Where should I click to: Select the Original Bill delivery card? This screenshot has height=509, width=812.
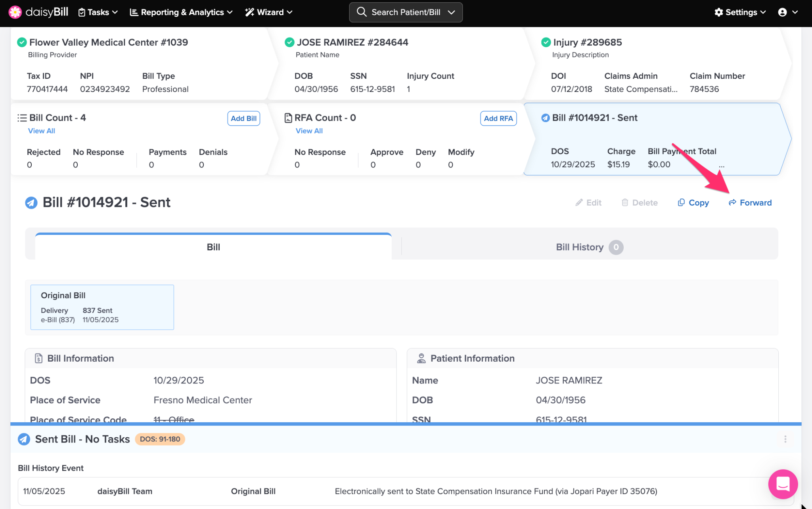click(102, 307)
